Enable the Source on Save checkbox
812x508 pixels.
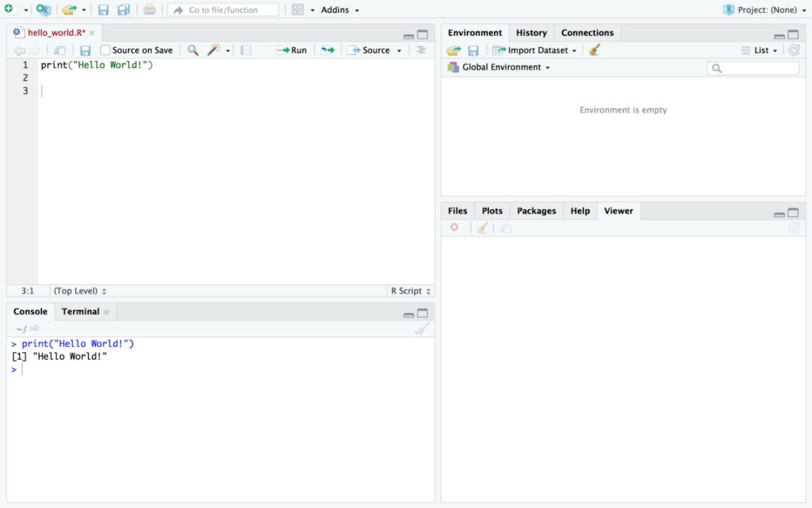click(x=105, y=50)
